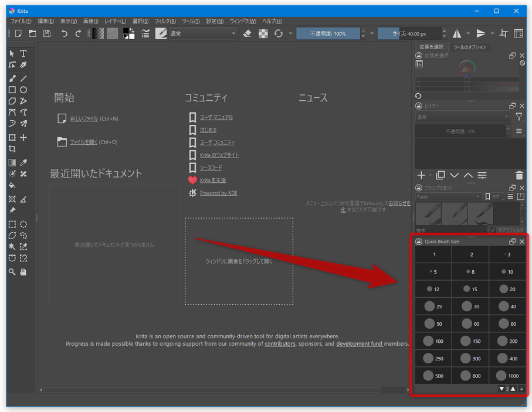Open the brush editor settings icon
This screenshot has width=532, height=412.
[x=145, y=33]
